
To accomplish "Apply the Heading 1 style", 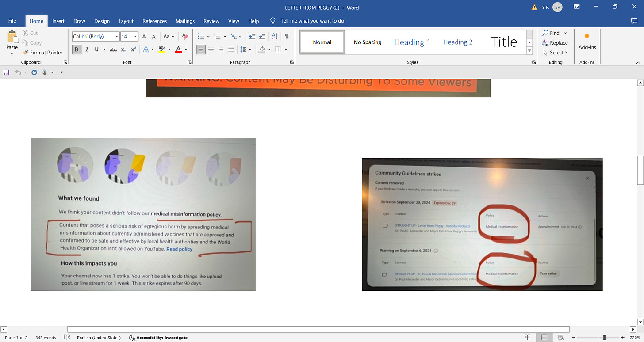I will tap(412, 42).
